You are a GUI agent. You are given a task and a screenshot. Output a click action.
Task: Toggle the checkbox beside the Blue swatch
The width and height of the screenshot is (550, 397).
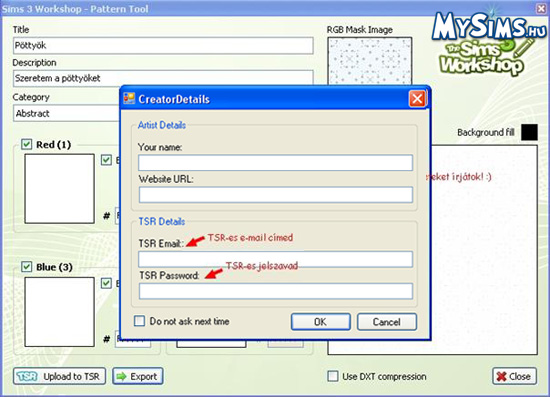coord(106,283)
